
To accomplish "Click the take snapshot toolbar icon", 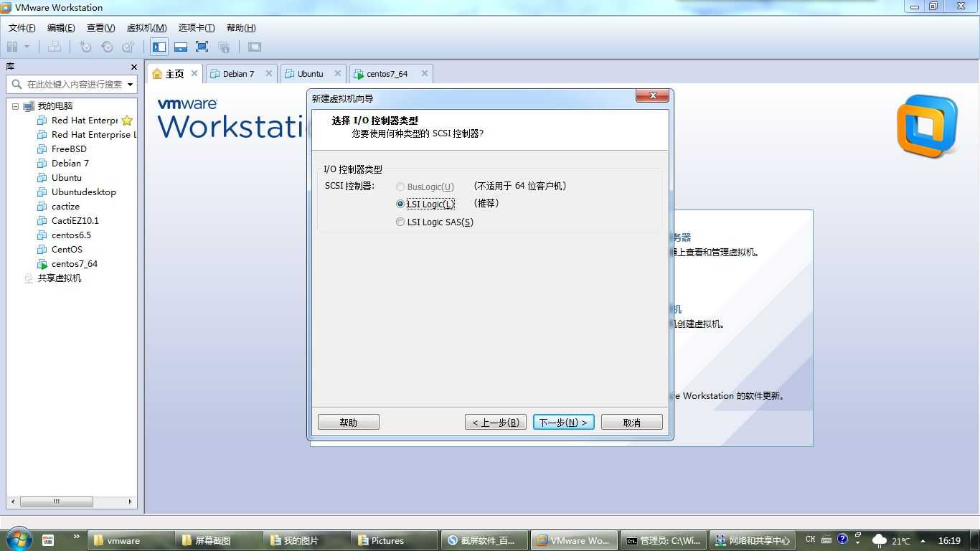I will click(x=85, y=47).
